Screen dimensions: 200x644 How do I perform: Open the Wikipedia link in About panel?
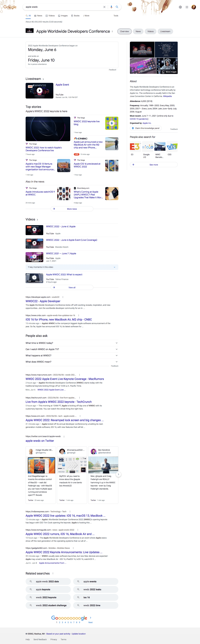pyautogui.click(x=167, y=96)
